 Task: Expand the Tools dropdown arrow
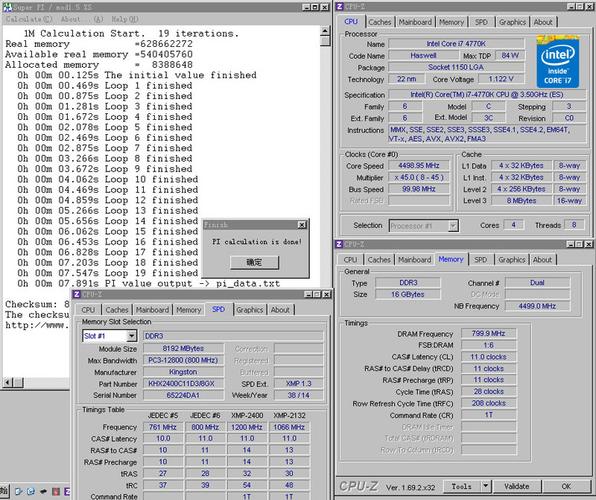[x=485, y=486]
